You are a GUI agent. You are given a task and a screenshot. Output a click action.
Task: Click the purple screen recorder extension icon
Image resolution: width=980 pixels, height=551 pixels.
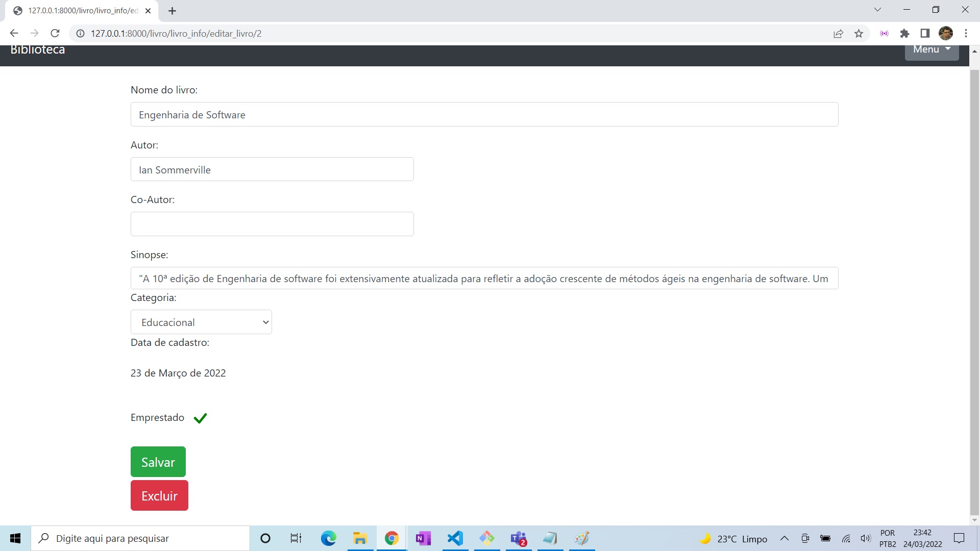pyautogui.click(x=885, y=33)
